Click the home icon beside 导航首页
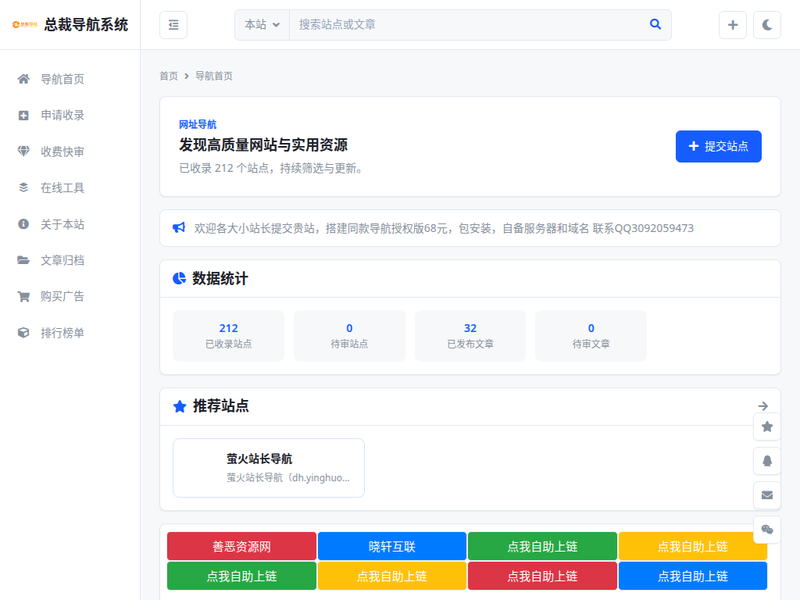 pyautogui.click(x=23, y=79)
